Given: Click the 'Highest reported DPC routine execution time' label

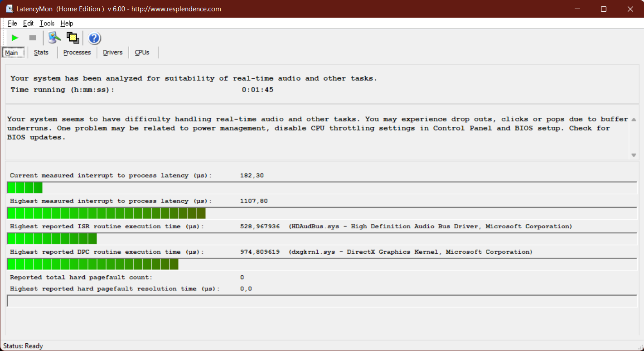Looking at the screenshot, I should coord(107,251).
